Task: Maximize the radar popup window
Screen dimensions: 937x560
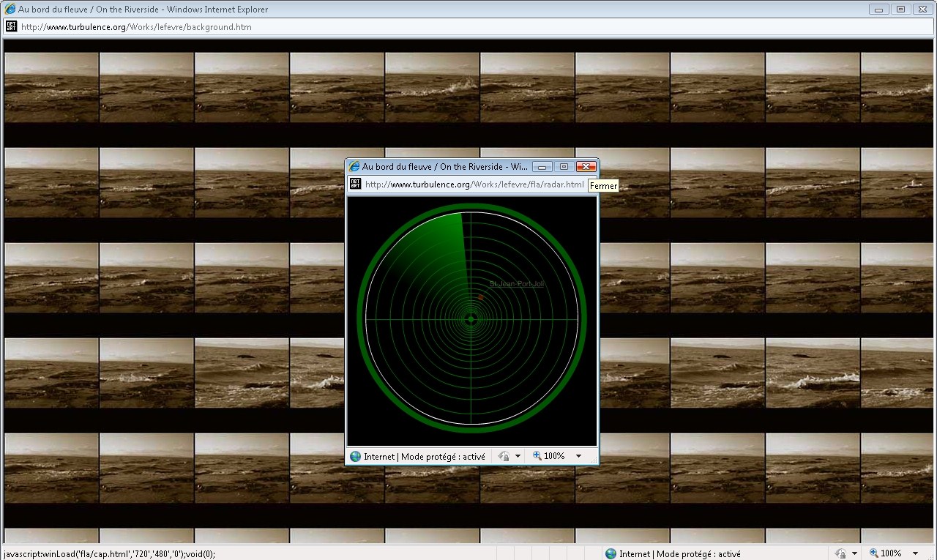Action: coord(564,167)
